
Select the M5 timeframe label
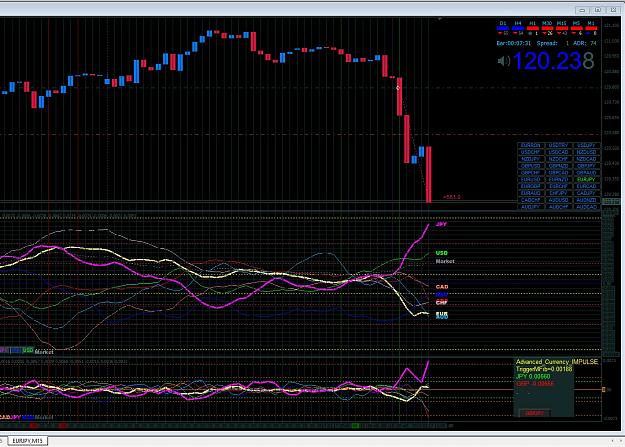click(x=576, y=24)
